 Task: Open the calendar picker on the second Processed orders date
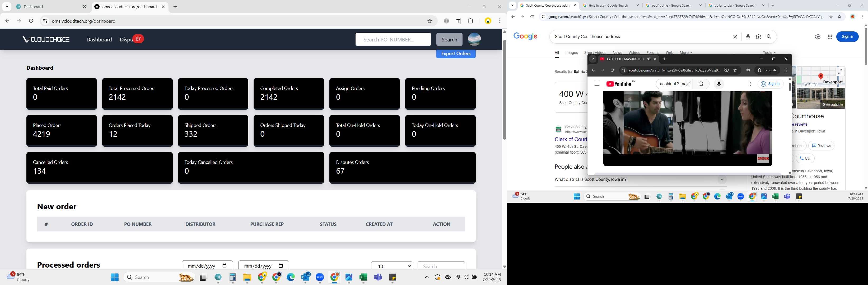coord(281,265)
